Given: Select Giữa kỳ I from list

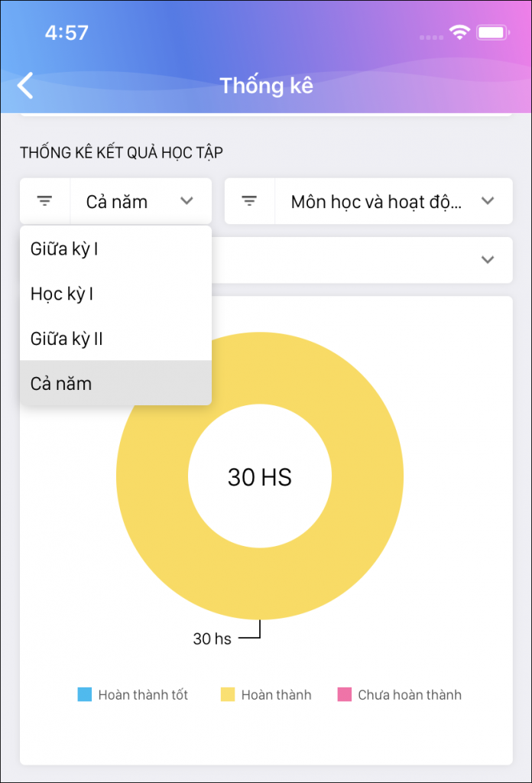Looking at the screenshot, I should click(64, 249).
